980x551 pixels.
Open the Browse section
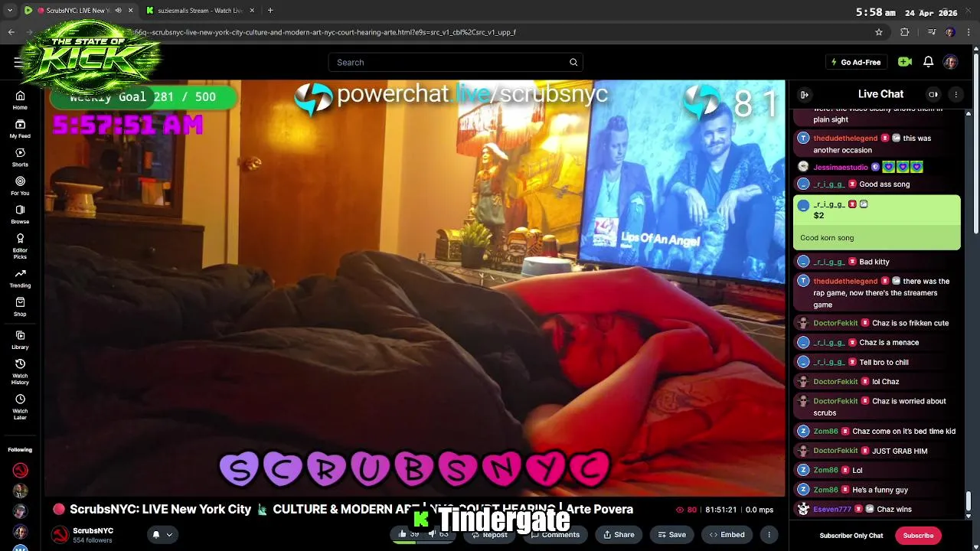pyautogui.click(x=20, y=214)
